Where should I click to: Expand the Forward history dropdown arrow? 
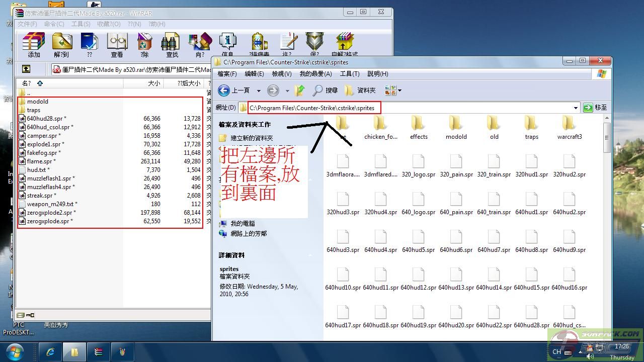pyautogui.click(x=287, y=91)
